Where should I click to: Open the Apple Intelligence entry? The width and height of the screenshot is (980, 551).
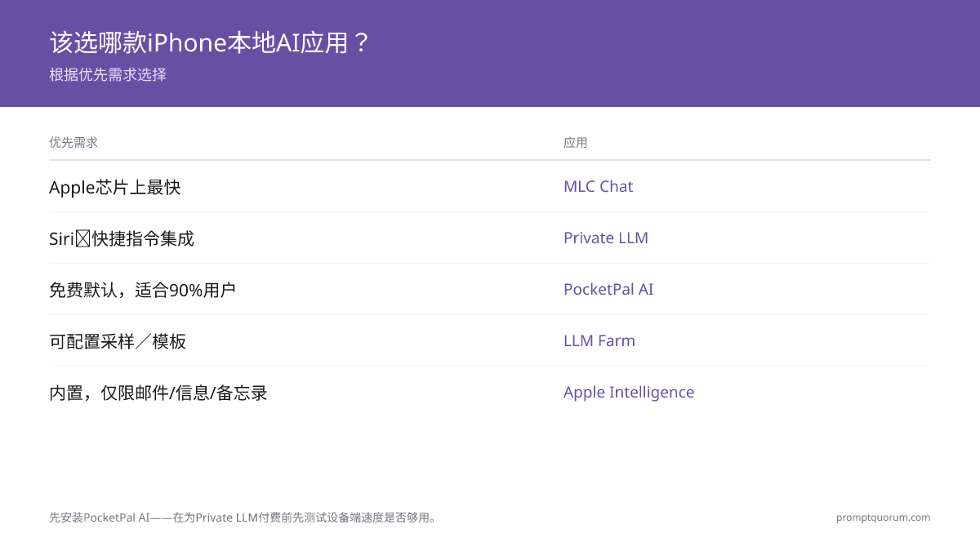629,392
